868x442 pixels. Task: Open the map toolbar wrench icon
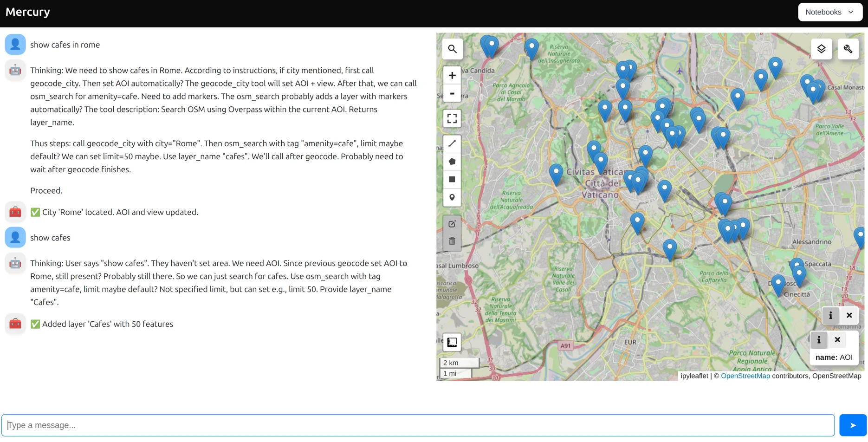[848, 49]
